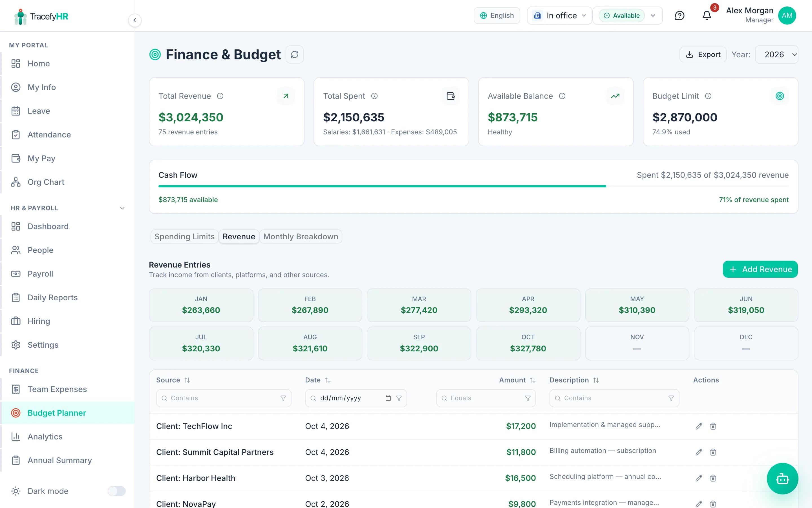Image resolution: width=812 pixels, height=508 pixels.
Task: Open Org Chart page
Action: click(x=68, y=182)
